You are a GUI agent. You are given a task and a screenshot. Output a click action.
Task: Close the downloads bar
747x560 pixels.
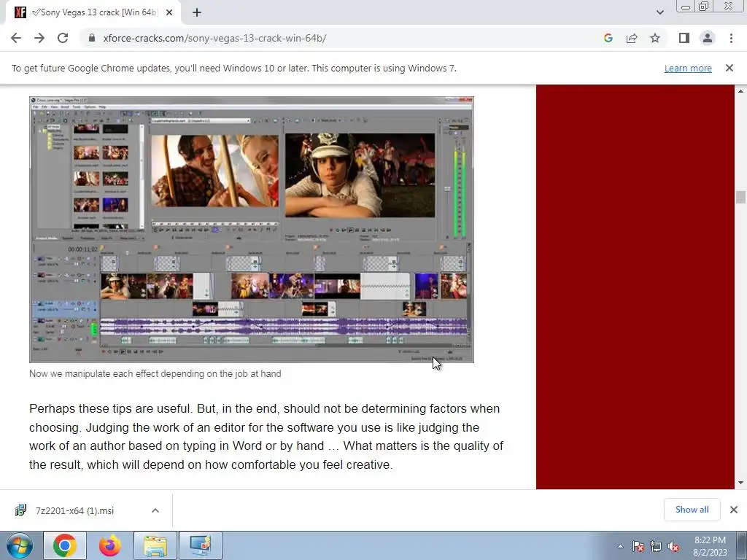point(734,510)
